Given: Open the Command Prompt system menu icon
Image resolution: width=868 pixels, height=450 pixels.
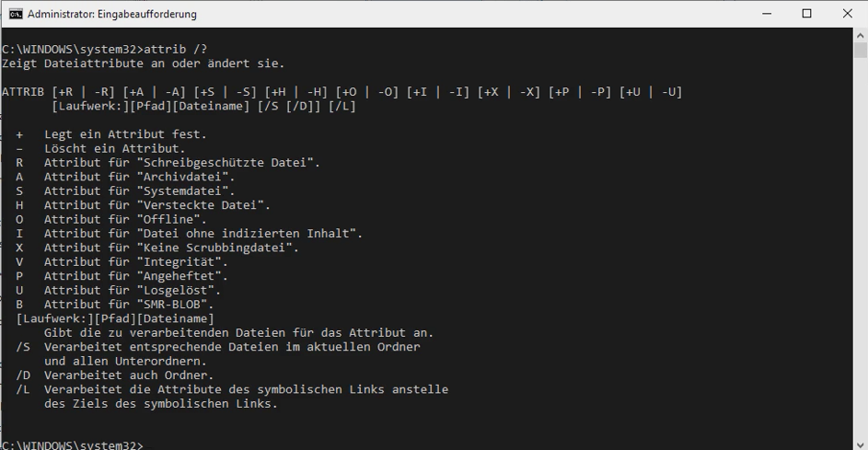Looking at the screenshot, I should coord(16,14).
